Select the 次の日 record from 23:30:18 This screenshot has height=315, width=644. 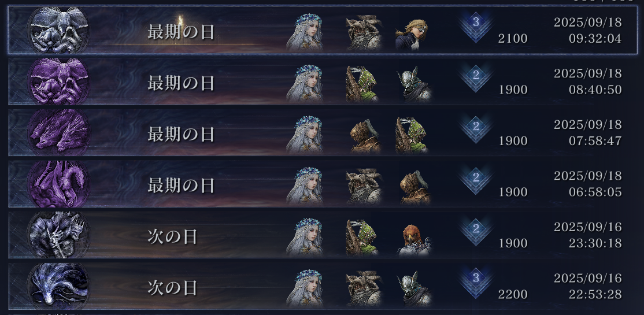pos(323,235)
